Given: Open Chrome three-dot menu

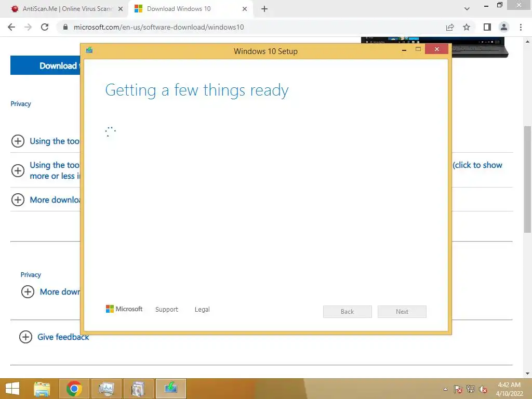Looking at the screenshot, I should point(521,27).
